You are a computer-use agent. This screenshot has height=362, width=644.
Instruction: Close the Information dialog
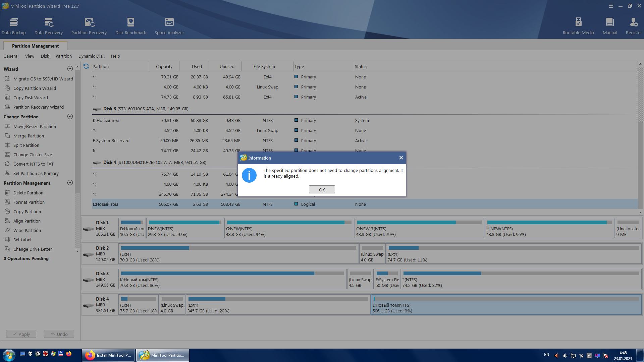tap(401, 158)
